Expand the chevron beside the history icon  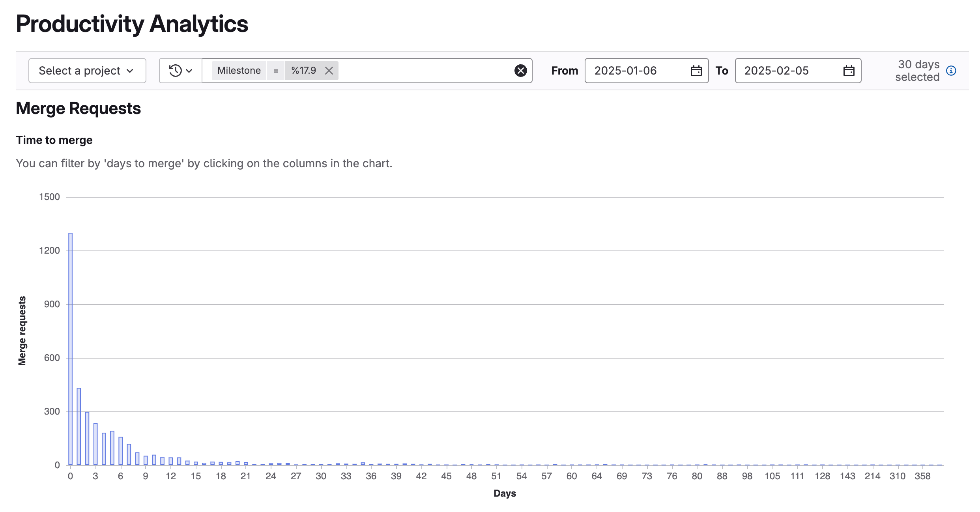189,71
